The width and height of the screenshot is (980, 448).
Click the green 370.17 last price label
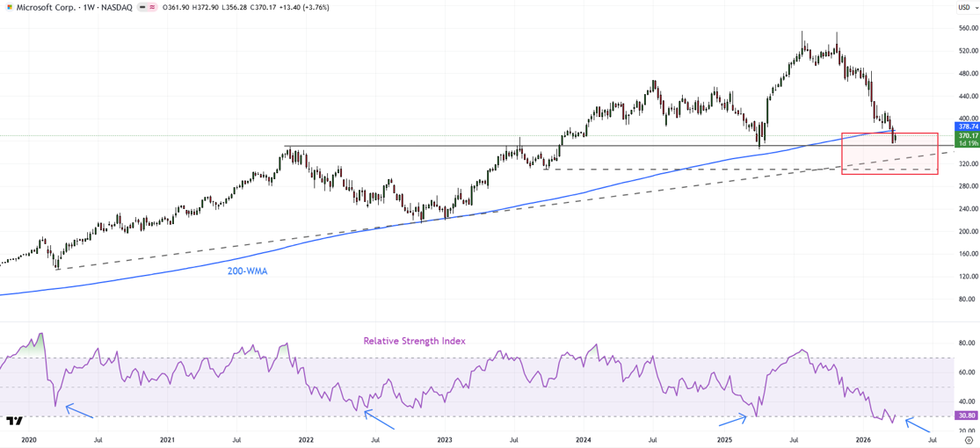(x=966, y=135)
